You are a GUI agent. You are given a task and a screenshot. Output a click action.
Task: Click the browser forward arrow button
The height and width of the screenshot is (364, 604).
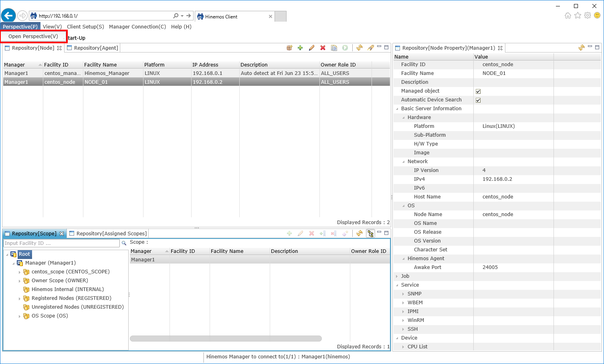22,16
